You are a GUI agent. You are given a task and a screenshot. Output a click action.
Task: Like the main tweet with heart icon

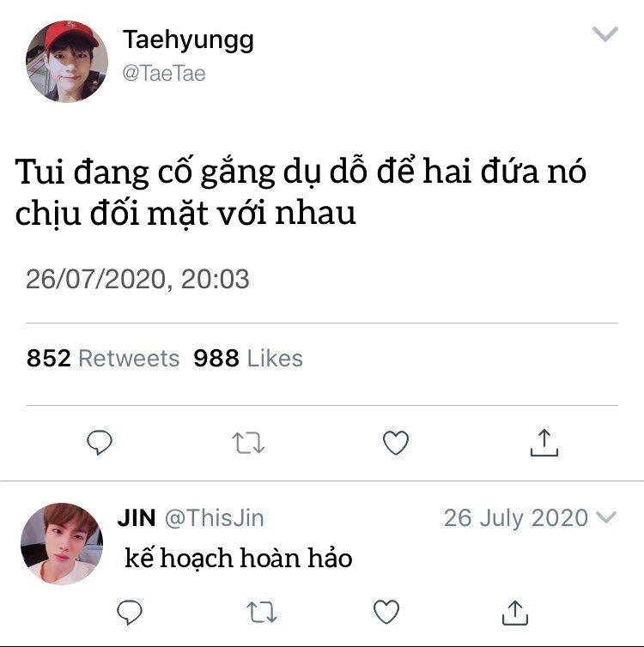tap(396, 443)
